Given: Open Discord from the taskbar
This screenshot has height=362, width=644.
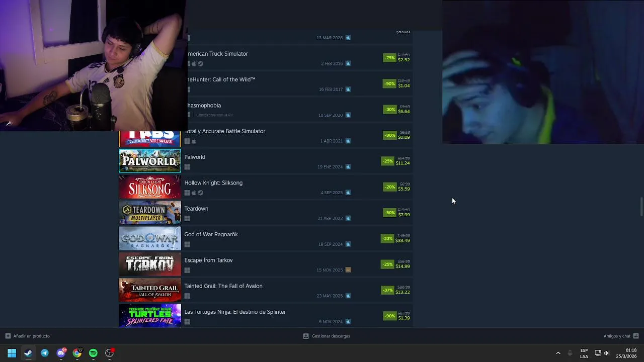Looking at the screenshot, I should [61, 353].
